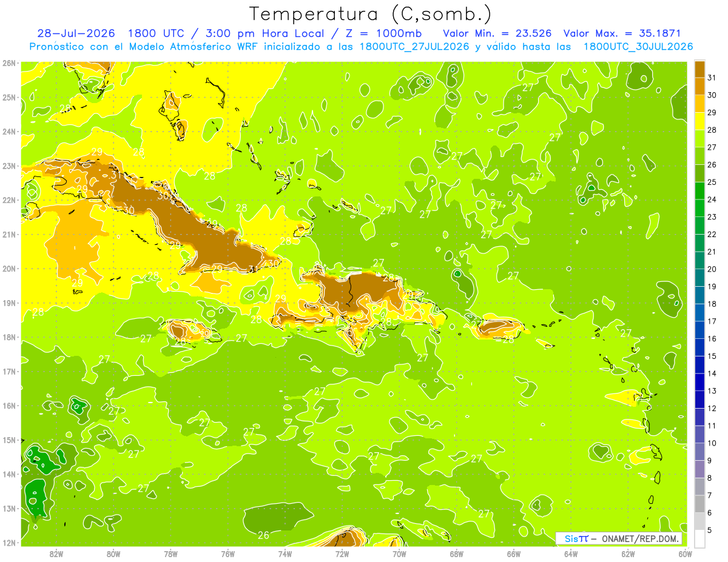This screenshot has width=728, height=562.
Task: Click the '1800 UTC' time in the subtitle
Action: pos(156,33)
